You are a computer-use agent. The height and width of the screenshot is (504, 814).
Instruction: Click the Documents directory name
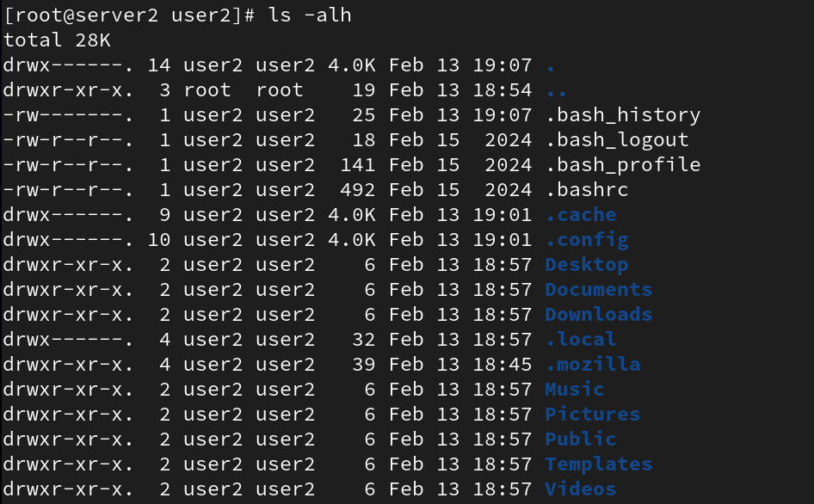pyautogui.click(x=599, y=289)
